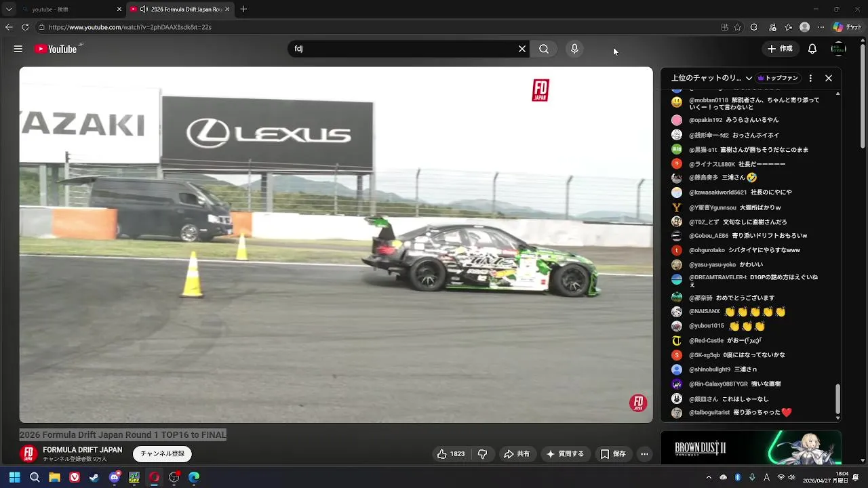868x488 pixels.
Task: Click the トップファン badge
Action: (x=778, y=78)
